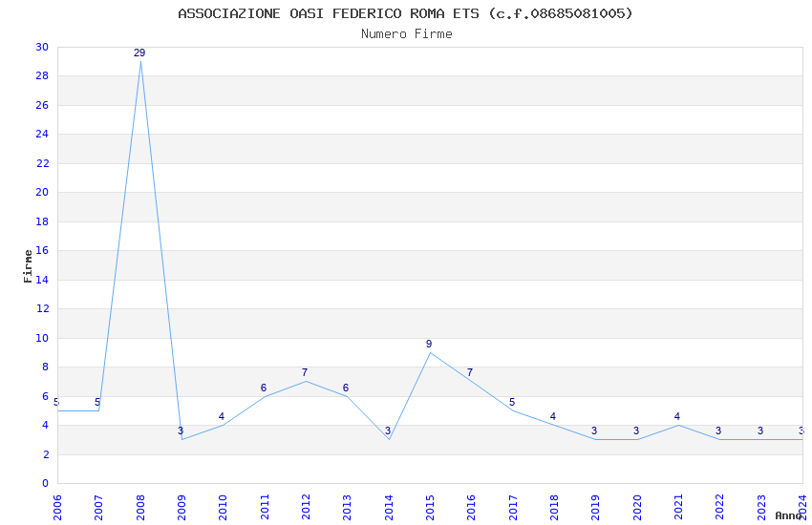Select the peak data label 29

[139, 52]
